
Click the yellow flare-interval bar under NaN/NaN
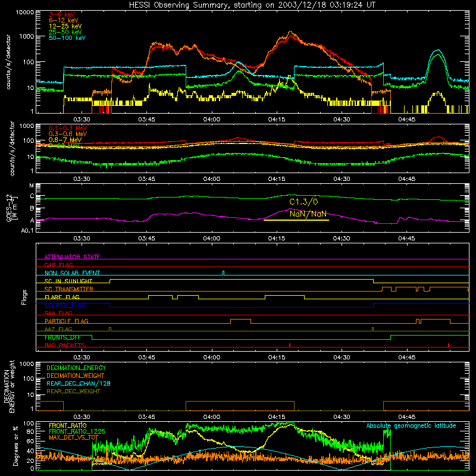pyautogui.click(x=296, y=220)
